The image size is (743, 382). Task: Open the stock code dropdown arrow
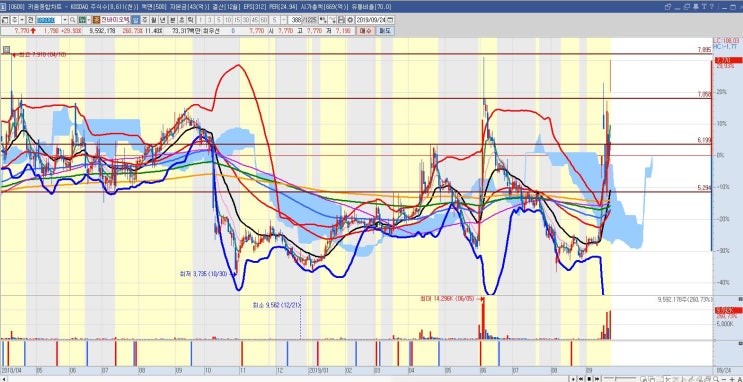point(65,20)
